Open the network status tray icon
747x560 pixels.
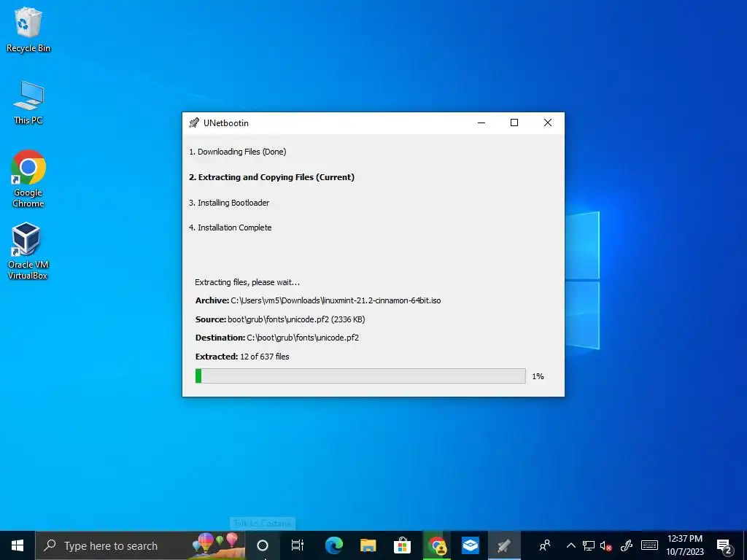point(589,545)
